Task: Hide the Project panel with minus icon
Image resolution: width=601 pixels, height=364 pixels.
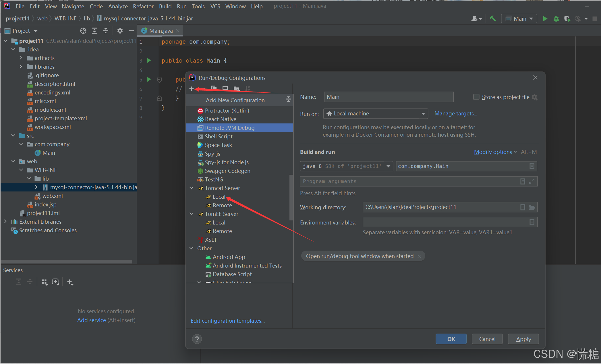Action: 131,31
